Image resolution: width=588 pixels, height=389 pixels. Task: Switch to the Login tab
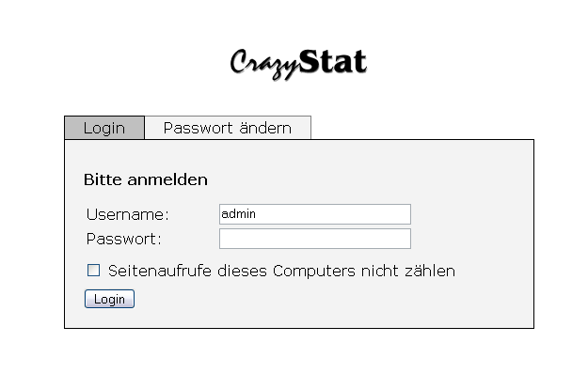pos(104,128)
